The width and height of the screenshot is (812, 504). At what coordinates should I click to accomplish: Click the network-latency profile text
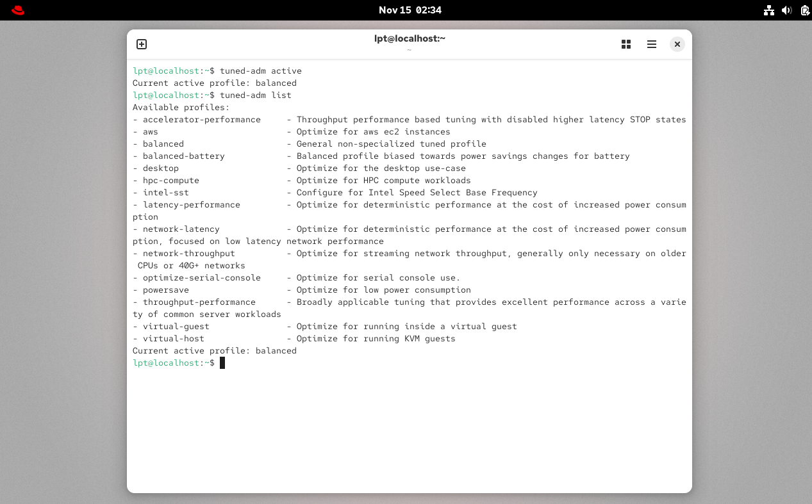pos(176,229)
